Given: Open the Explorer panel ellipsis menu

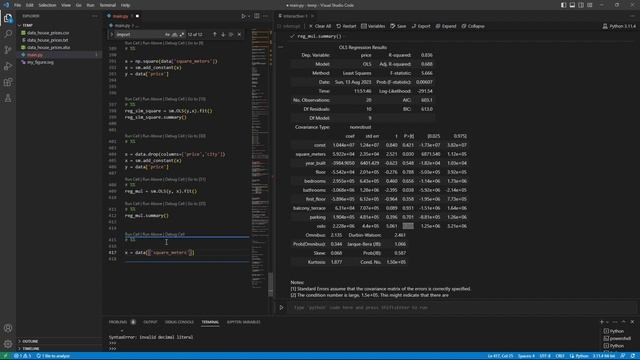Looking at the screenshot, I should [95, 16].
